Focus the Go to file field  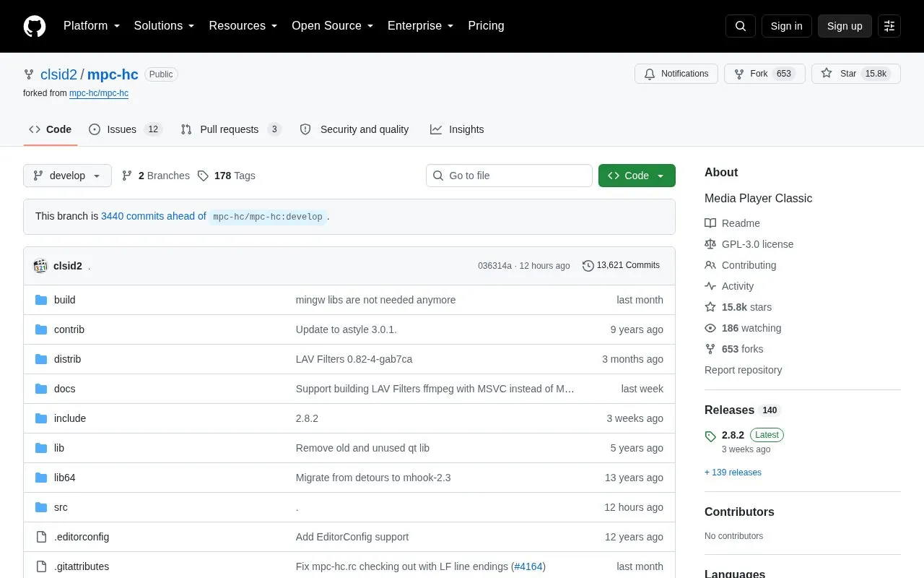[x=509, y=176]
